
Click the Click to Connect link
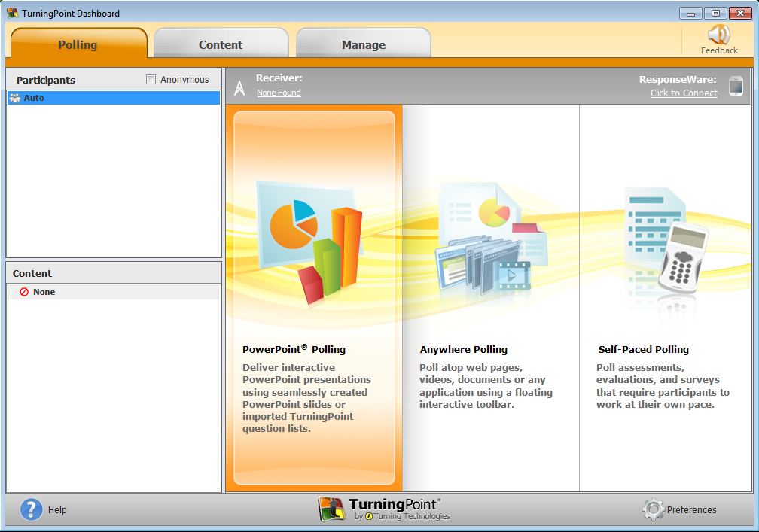pos(684,93)
